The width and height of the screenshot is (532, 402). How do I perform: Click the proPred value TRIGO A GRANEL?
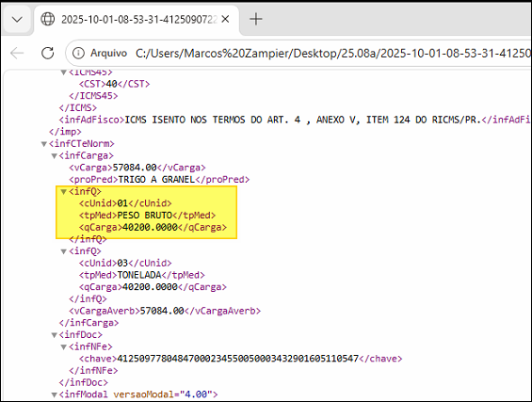click(156, 180)
